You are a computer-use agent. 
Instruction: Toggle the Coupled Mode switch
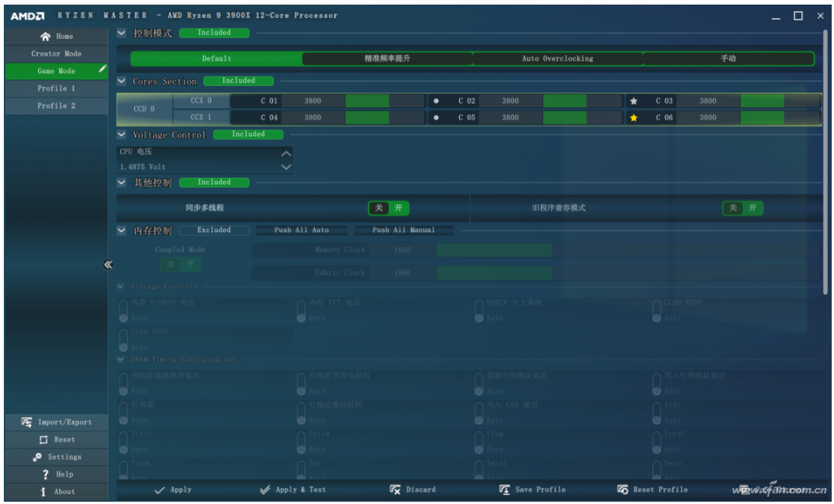[180, 264]
